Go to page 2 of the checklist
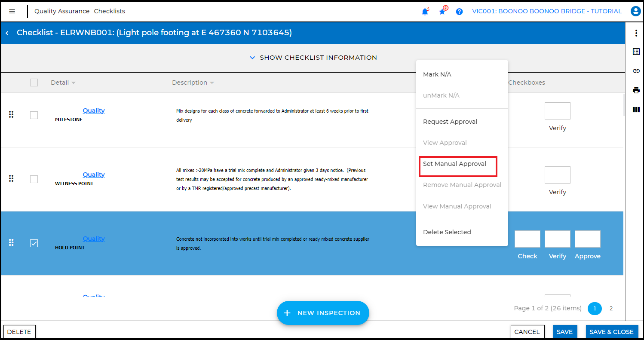 coord(611,309)
